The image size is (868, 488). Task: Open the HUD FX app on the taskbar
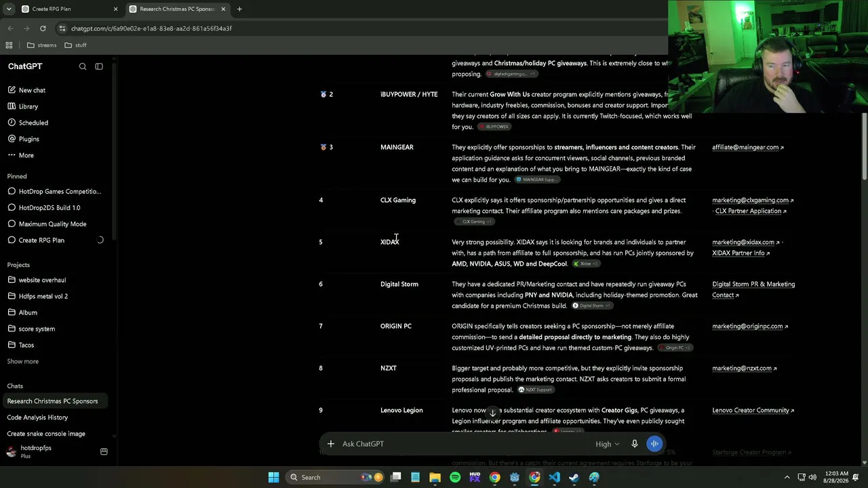[x=475, y=477]
